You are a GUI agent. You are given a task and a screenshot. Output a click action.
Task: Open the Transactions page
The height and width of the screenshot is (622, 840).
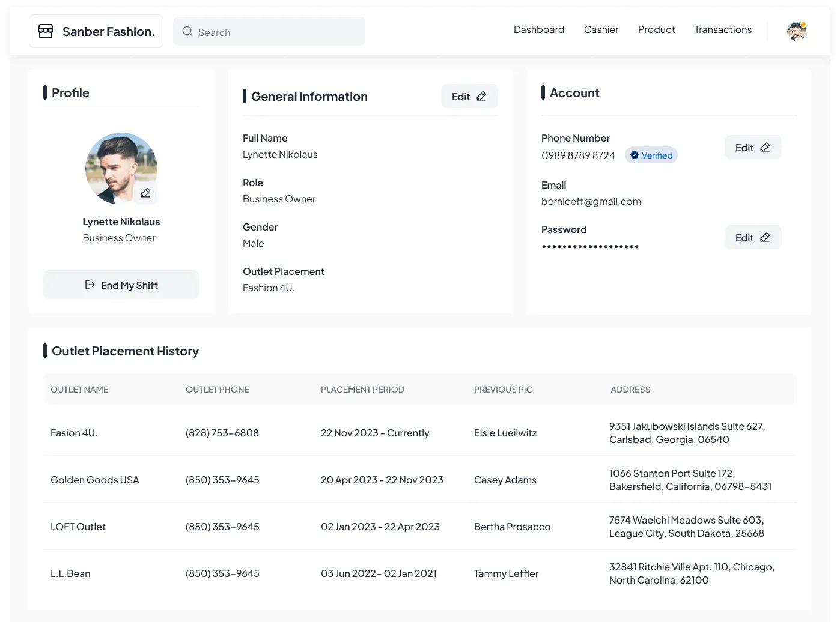click(x=723, y=29)
